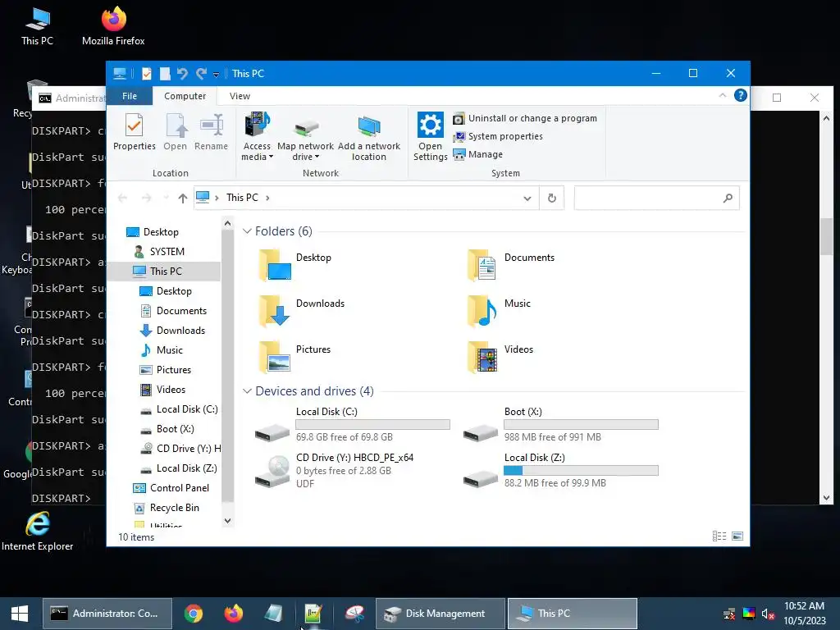
Task: Open Explorer Help question mark icon
Action: point(741,95)
